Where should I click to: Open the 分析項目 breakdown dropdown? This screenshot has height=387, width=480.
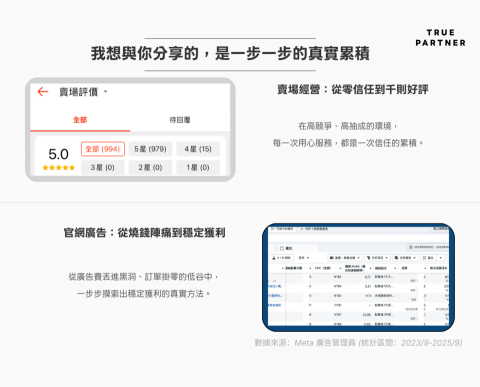[x=377, y=258]
